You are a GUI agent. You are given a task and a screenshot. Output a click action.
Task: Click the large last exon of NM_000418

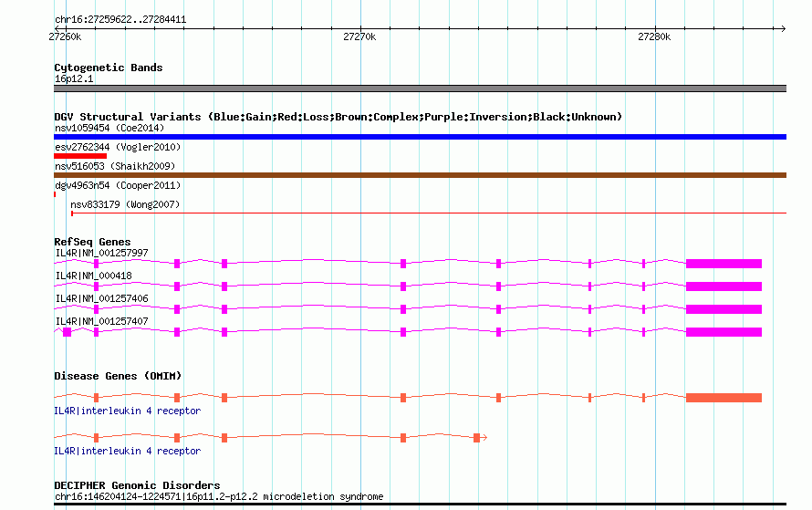(x=724, y=286)
